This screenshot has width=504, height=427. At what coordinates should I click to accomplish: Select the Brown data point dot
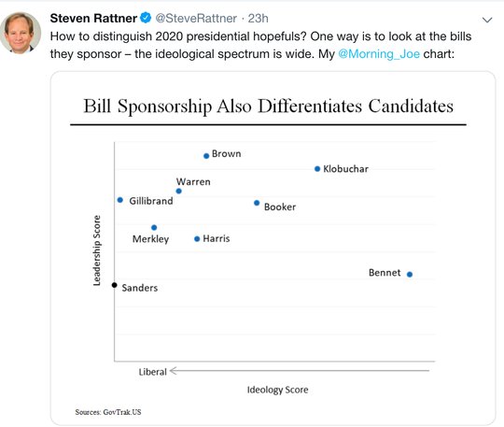[x=206, y=156]
